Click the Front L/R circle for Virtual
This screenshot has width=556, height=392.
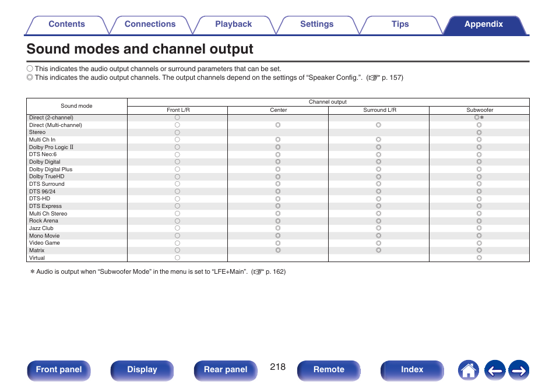pos(177,258)
